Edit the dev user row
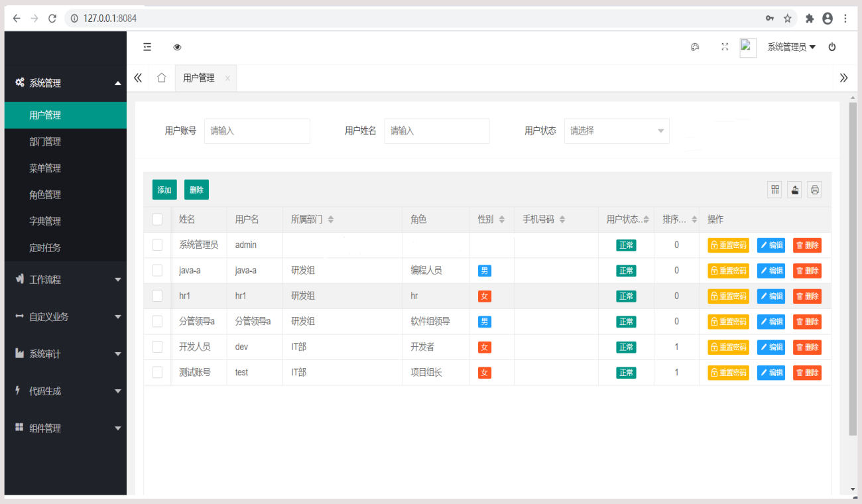 point(771,347)
